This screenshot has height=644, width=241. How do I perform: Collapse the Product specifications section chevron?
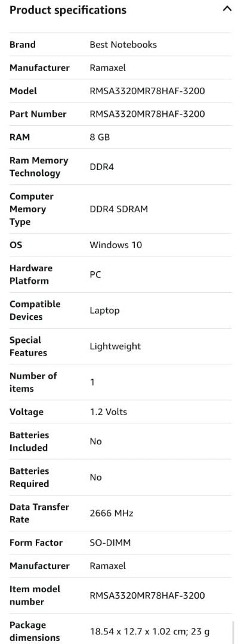pos(227,8)
